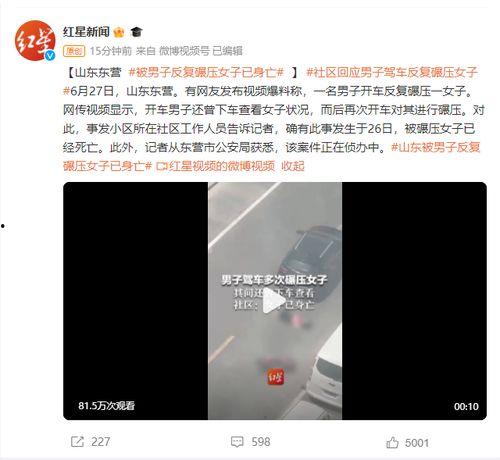The width and height of the screenshot is (500, 460).
Task: Click the 原创 original tag label
Action: (74, 51)
